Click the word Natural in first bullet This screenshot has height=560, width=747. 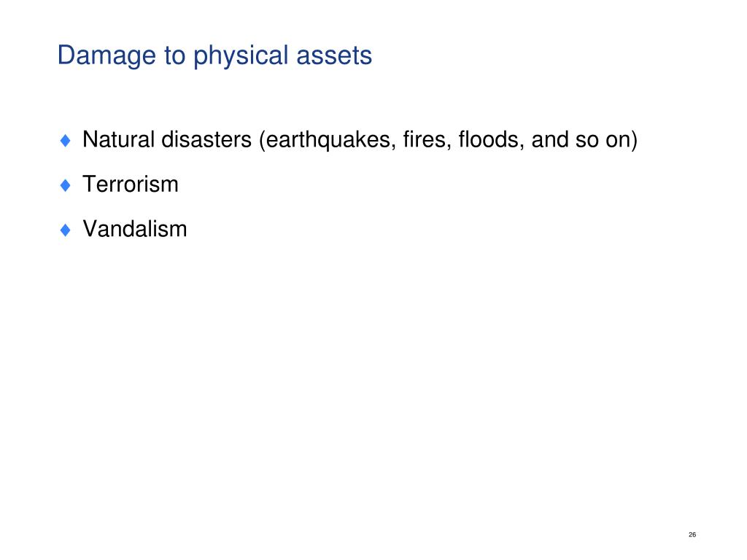tap(119, 139)
